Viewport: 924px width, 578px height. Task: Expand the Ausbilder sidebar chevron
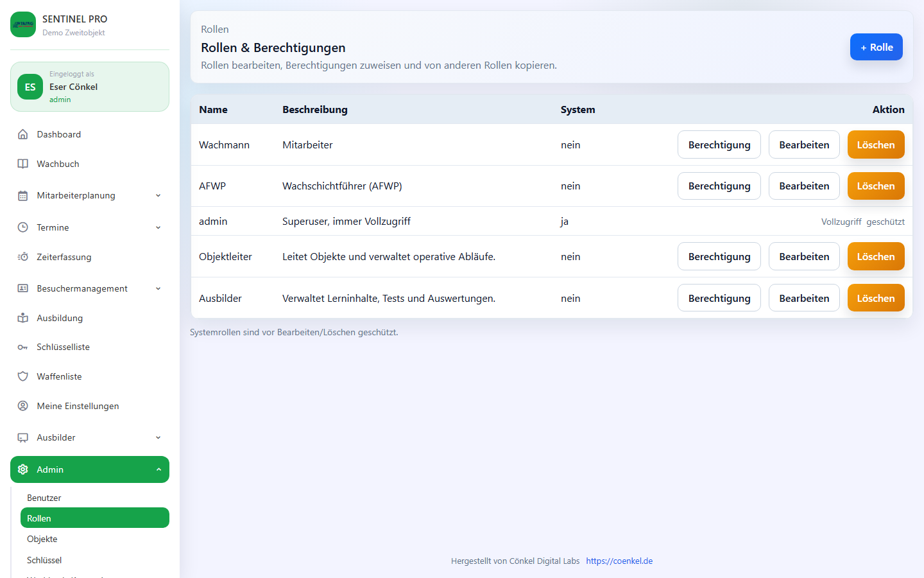pos(158,438)
